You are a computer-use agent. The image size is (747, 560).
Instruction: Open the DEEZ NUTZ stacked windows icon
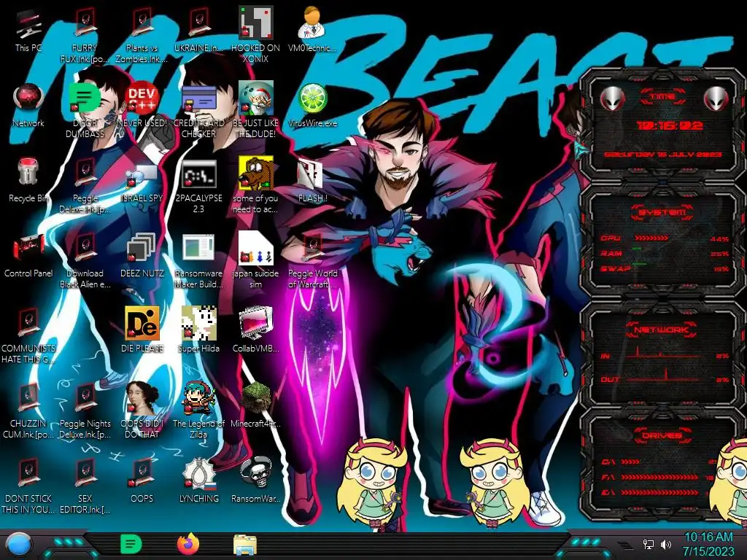click(x=141, y=248)
